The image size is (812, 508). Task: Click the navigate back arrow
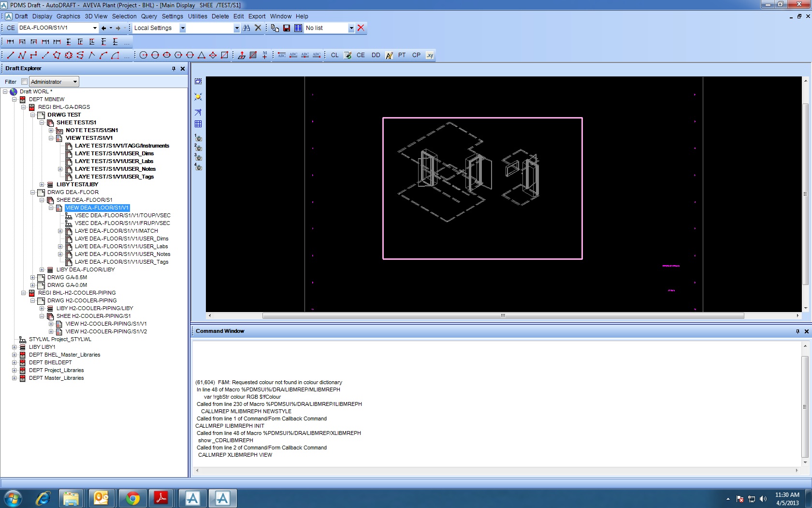[x=103, y=28]
